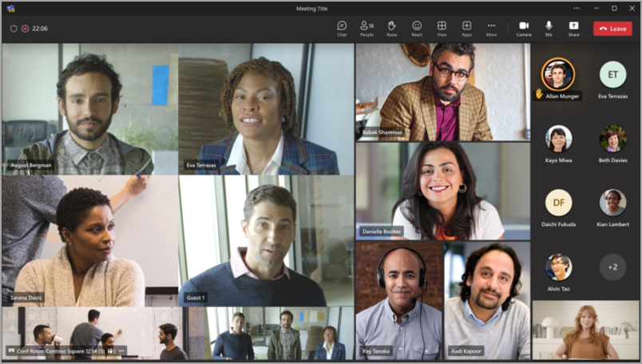Select ET avatar for Eva Terrazas

point(612,74)
